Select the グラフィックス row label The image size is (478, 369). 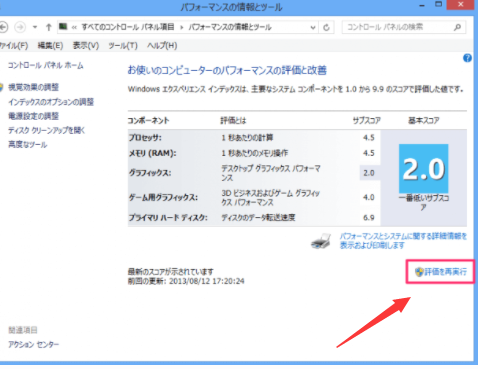150,173
